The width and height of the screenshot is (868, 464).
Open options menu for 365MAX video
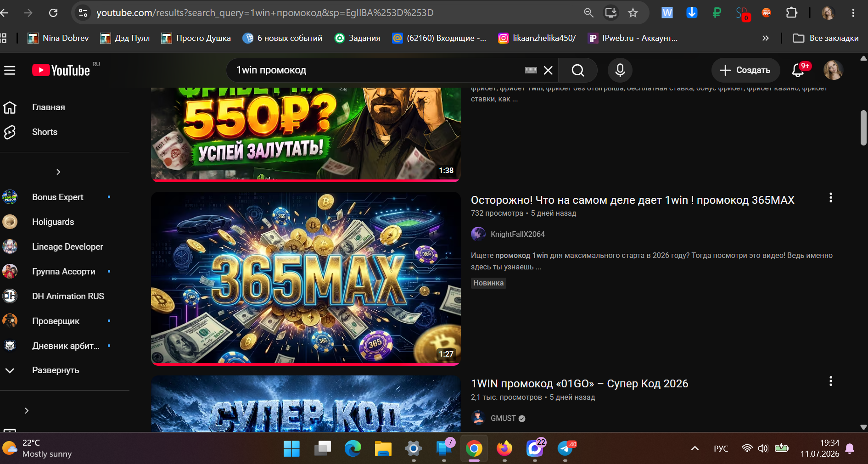pos(830,198)
